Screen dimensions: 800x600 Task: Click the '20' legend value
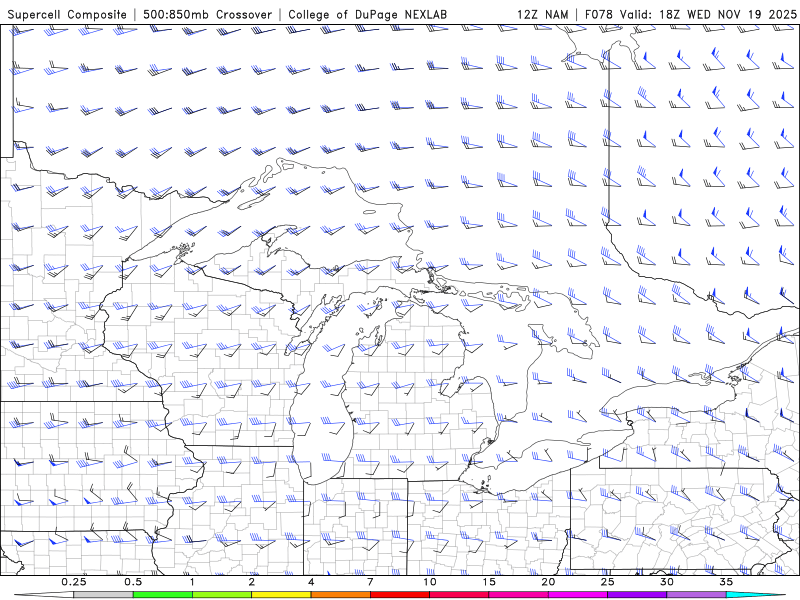tap(548, 582)
